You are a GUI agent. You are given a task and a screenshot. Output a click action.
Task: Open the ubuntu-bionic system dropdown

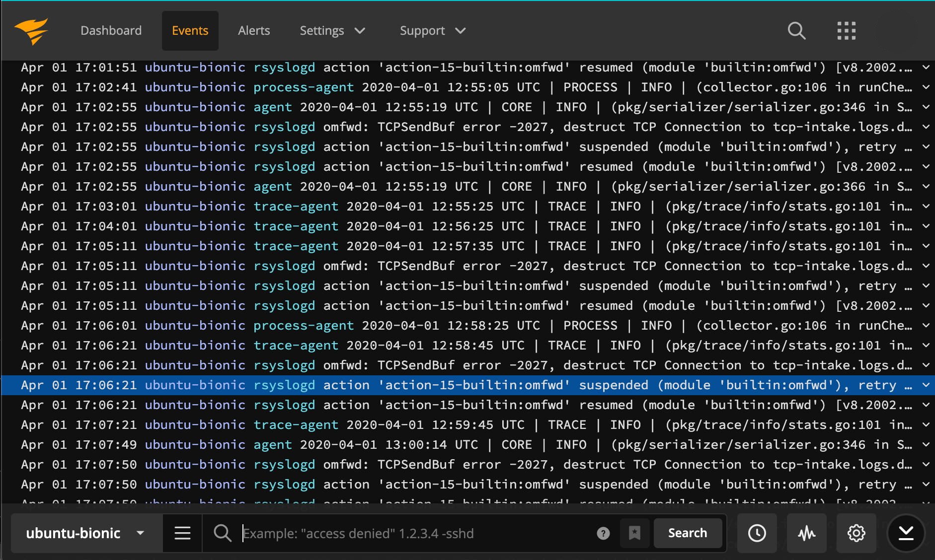click(x=86, y=533)
